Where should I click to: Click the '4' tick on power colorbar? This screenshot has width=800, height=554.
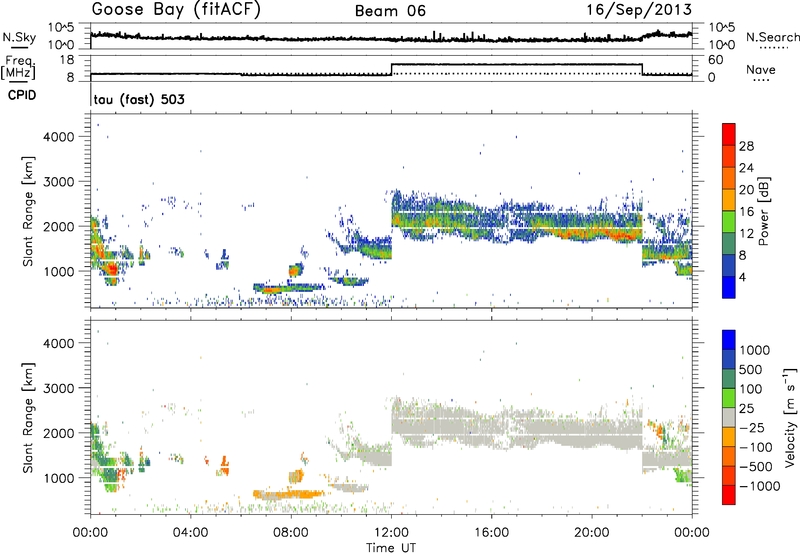click(742, 277)
